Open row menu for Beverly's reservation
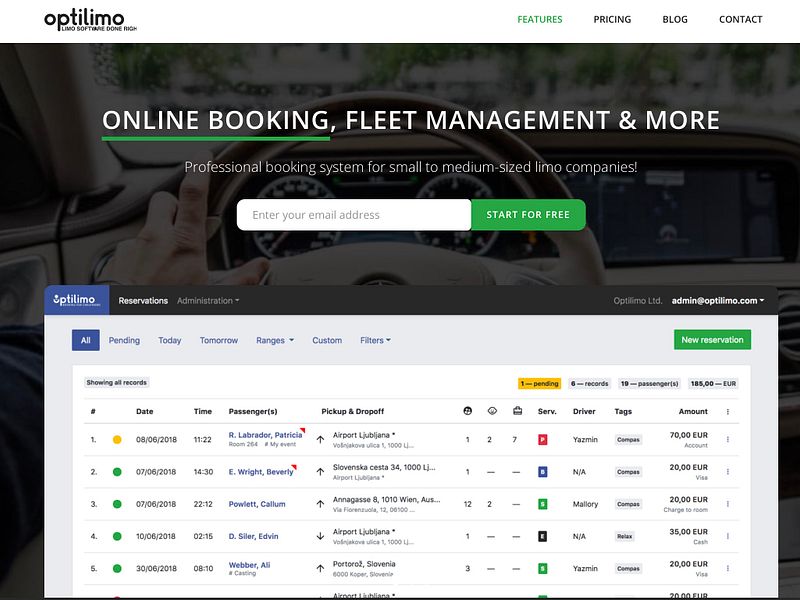The height and width of the screenshot is (600, 800). (728, 472)
